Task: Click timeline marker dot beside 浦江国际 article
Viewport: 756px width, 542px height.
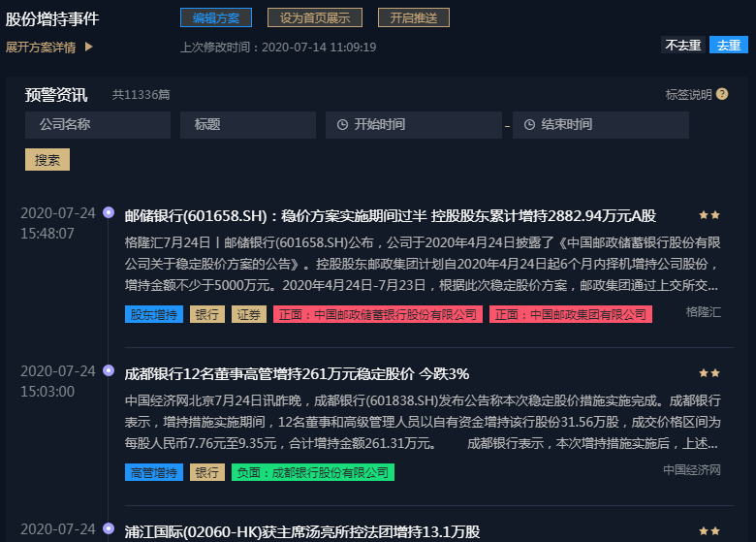Action: [109, 528]
